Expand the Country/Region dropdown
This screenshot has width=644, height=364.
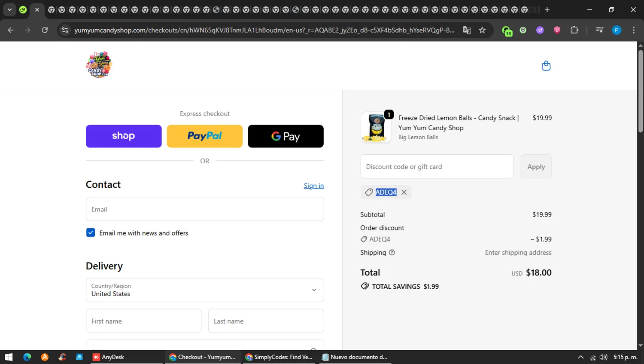[205, 290]
